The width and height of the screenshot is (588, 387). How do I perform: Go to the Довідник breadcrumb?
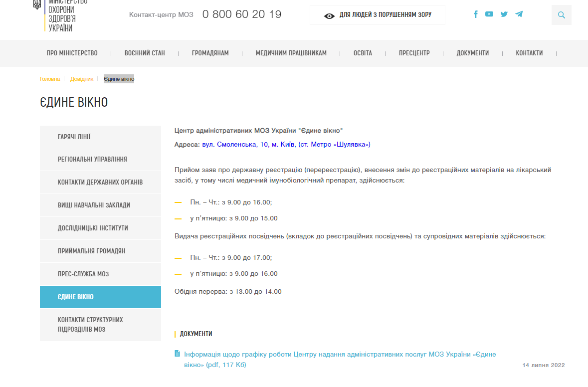pos(82,79)
